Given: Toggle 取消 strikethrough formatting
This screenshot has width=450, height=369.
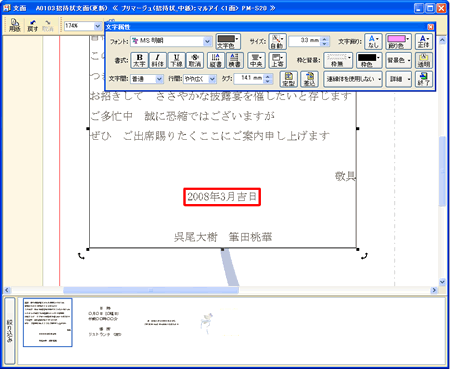Looking at the screenshot, I should pos(195,60).
